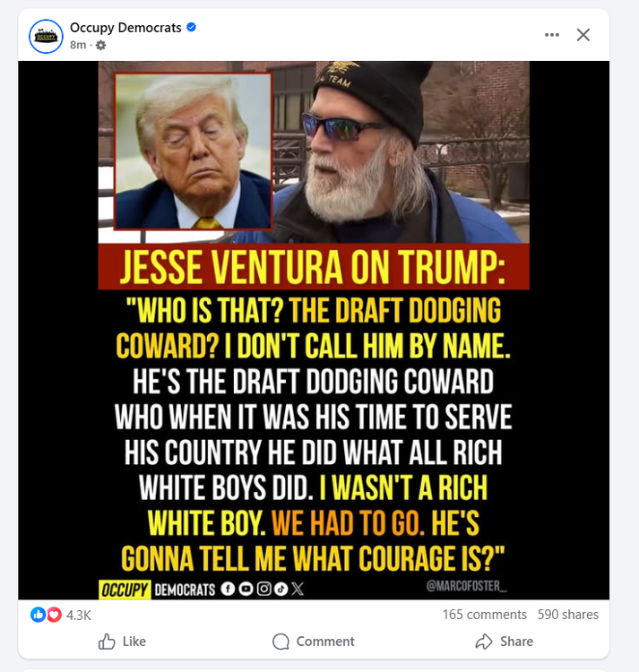This screenshot has height=672, width=639.
Task: Click the blue Like reaction icon
Action: [x=39, y=615]
